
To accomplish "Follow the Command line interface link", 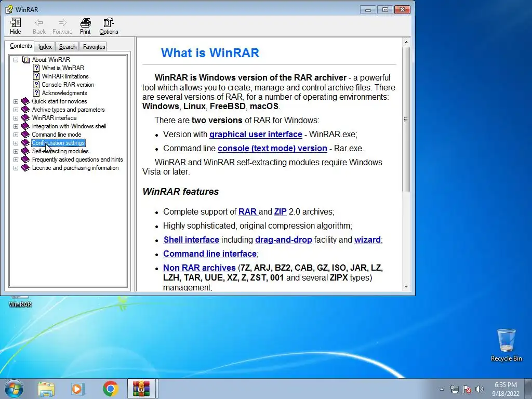I will (210, 254).
